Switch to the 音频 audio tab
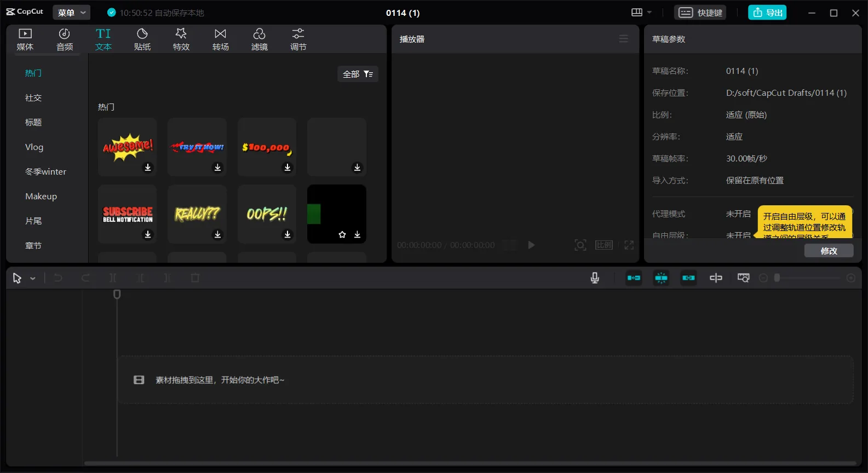 click(x=65, y=39)
